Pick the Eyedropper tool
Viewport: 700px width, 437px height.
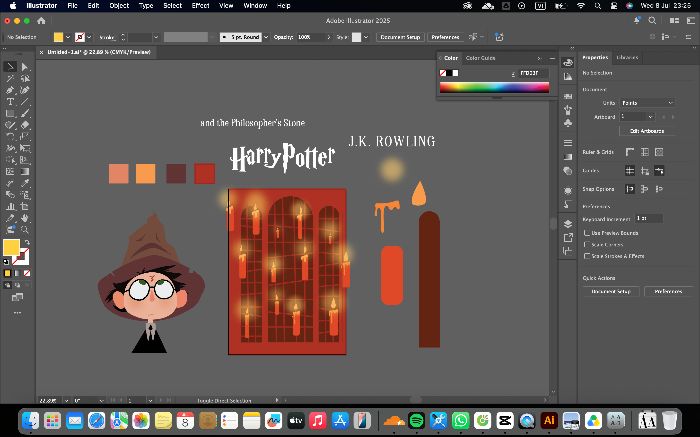coord(25,183)
